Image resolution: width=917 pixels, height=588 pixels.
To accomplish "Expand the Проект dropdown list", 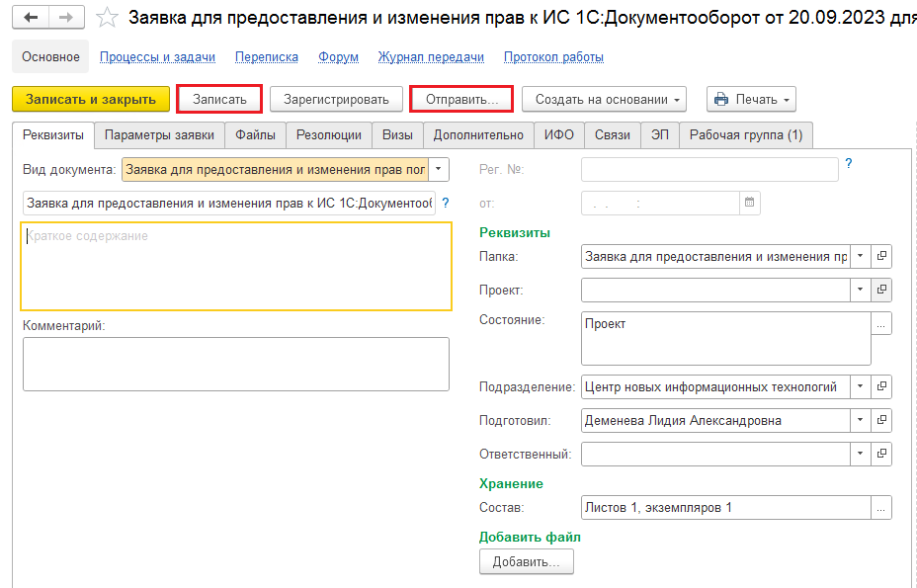I will pos(860,290).
